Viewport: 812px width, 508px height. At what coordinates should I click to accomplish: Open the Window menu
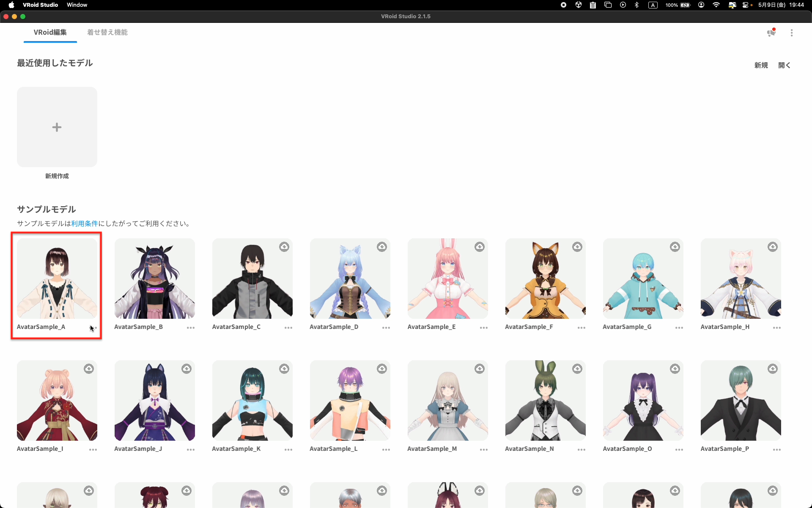tap(77, 5)
